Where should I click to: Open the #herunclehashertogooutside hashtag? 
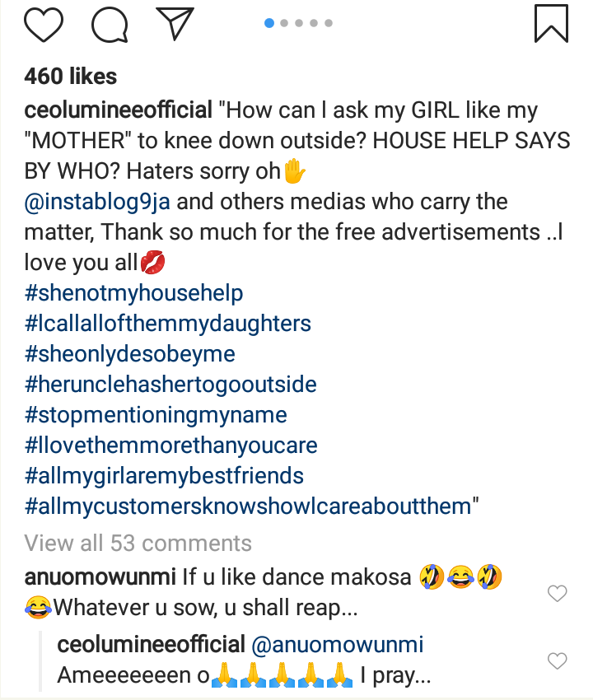(x=170, y=385)
